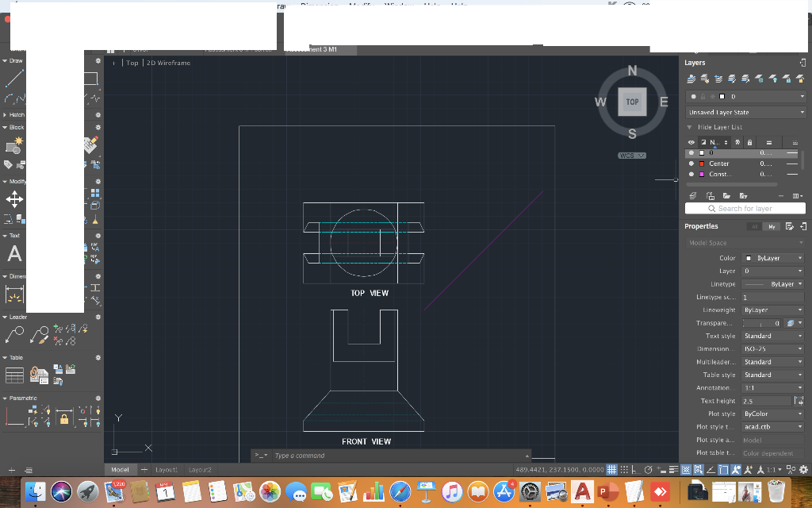Image resolution: width=812 pixels, height=508 pixels.
Task: Open the Unsaved Layer State dropdown
Action: coord(802,111)
